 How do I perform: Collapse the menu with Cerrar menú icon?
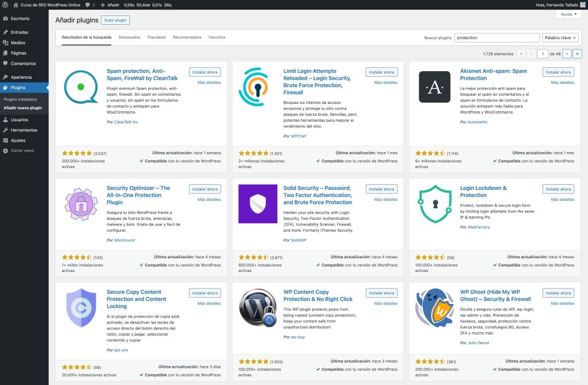[x=5, y=151]
